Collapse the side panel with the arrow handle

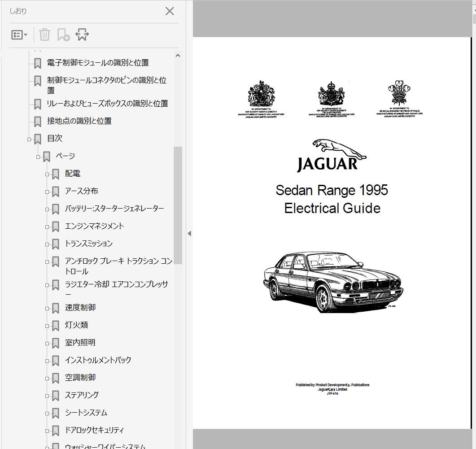(x=189, y=233)
